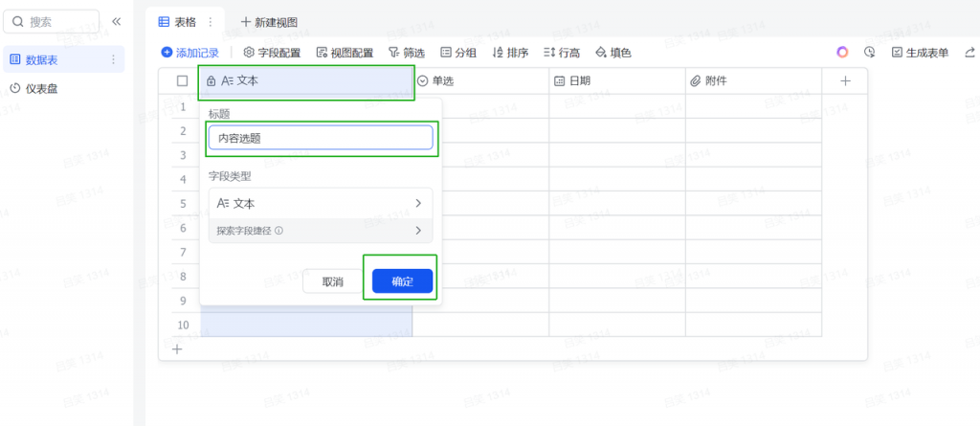The width and height of the screenshot is (980, 426).
Task: Select the 文本 column header
Action: [x=306, y=81]
